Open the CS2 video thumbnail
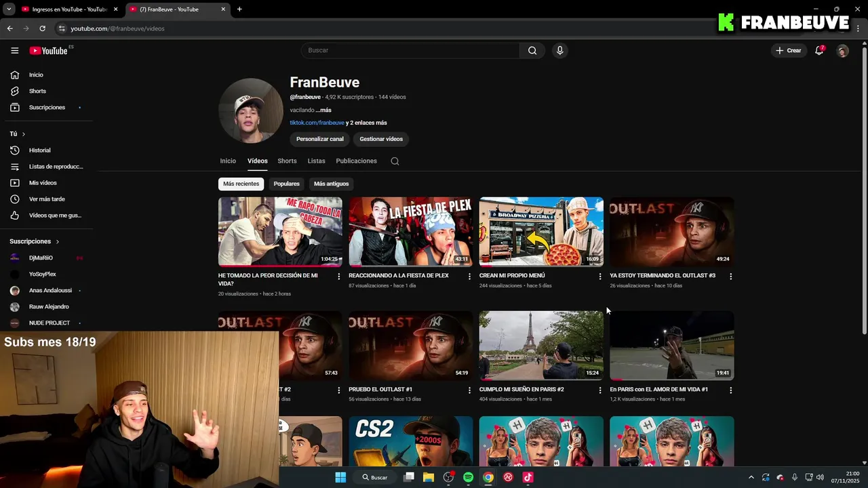868x488 pixels. (x=410, y=441)
